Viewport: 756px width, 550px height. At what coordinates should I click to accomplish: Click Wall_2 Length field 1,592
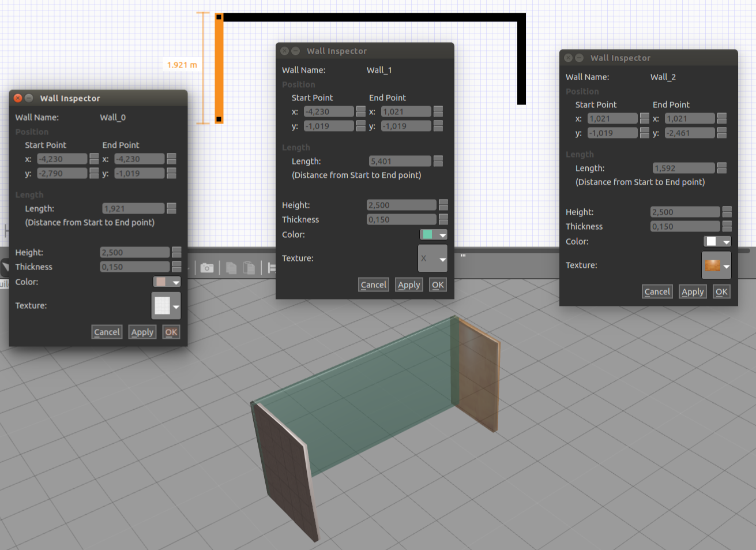(x=684, y=168)
